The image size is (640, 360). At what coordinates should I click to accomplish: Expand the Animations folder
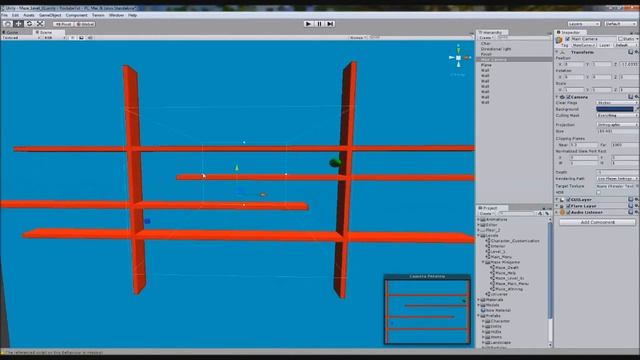click(x=479, y=220)
